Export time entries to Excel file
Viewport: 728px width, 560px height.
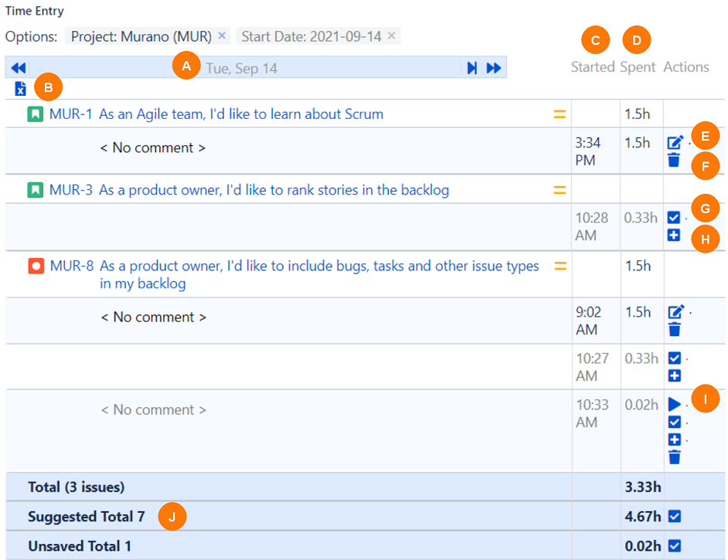pos(21,89)
